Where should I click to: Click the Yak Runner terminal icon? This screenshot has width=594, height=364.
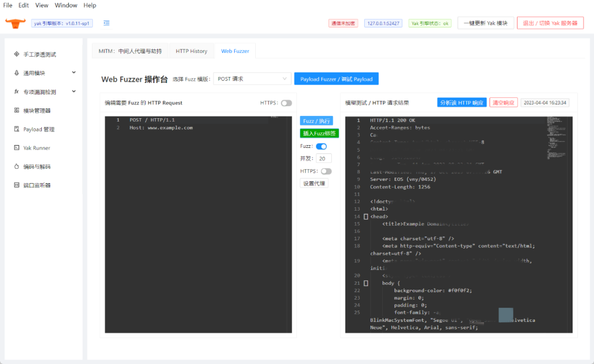(x=16, y=148)
